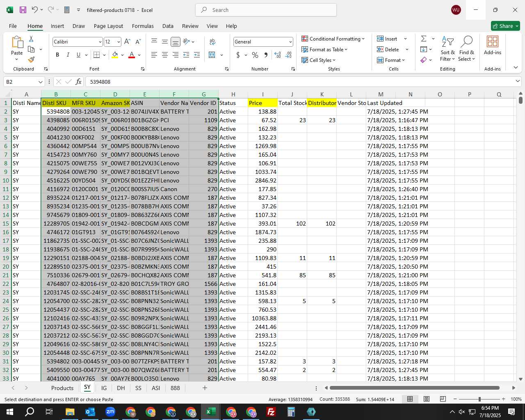
Task: Click the WU account avatar
Action: coord(456,10)
